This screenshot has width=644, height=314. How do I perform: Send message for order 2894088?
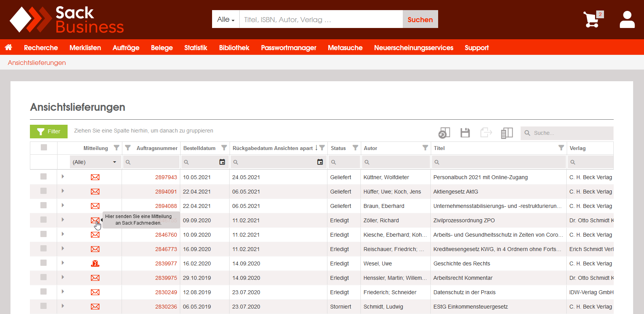(95, 206)
